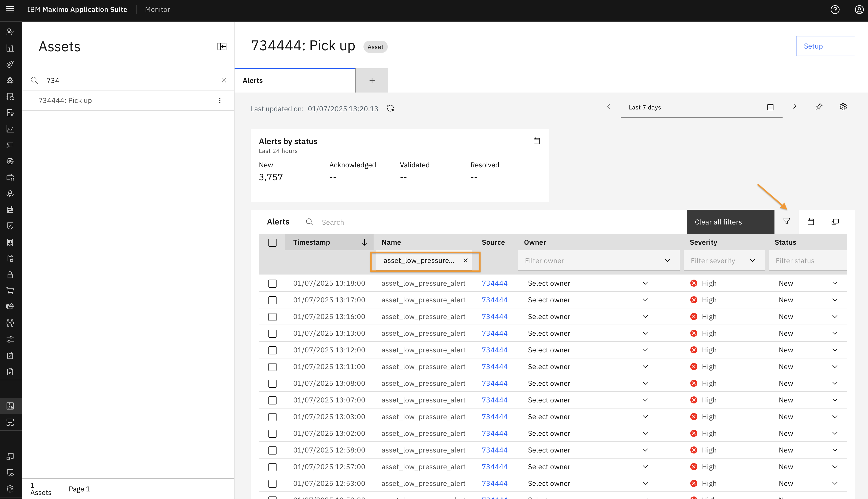Open the Filter owner dropdown
The image size is (868, 499).
(598, 260)
